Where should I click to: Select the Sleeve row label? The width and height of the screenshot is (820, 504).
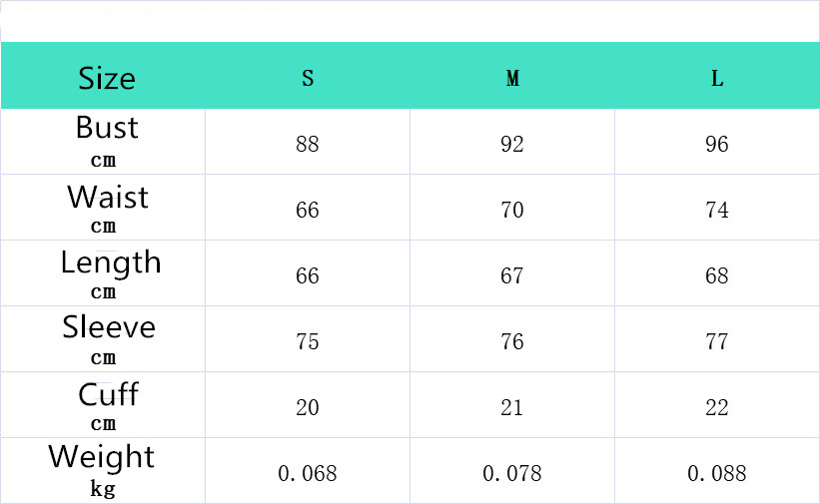[108, 339]
